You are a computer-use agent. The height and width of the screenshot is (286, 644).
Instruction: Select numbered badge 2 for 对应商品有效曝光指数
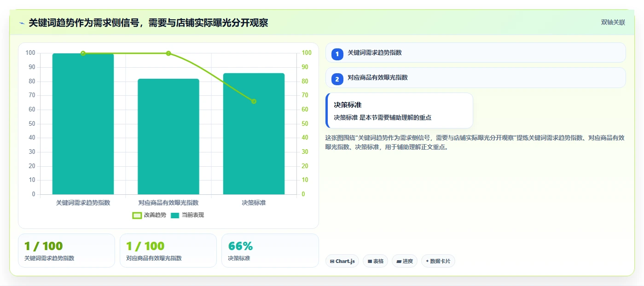[337, 79]
